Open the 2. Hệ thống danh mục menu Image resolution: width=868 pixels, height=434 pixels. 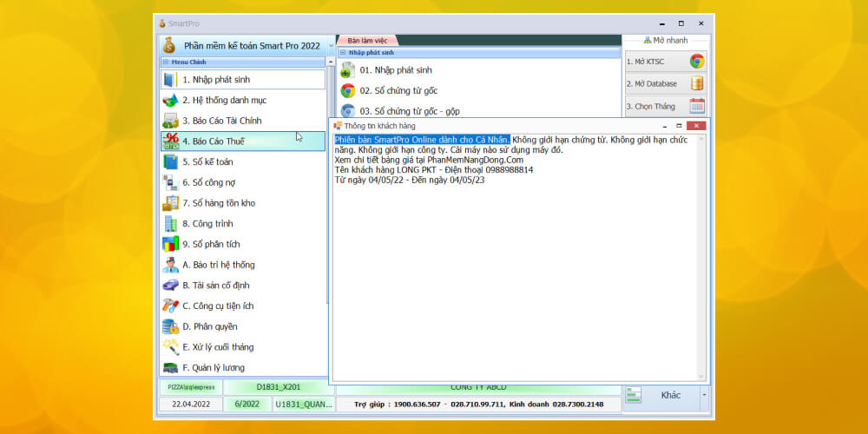coord(243,100)
